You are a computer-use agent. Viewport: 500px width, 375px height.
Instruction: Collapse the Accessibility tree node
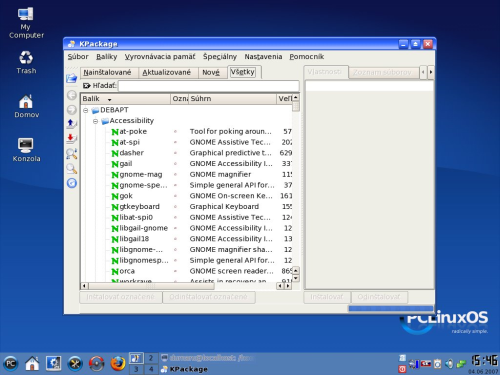[x=95, y=121]
